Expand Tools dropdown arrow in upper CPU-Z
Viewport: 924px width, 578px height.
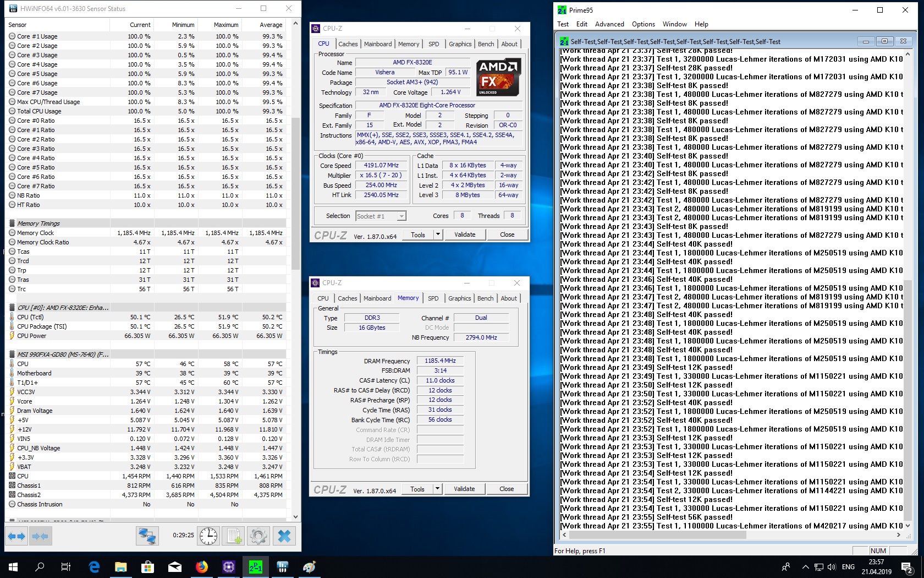click(x=438, y=235)
